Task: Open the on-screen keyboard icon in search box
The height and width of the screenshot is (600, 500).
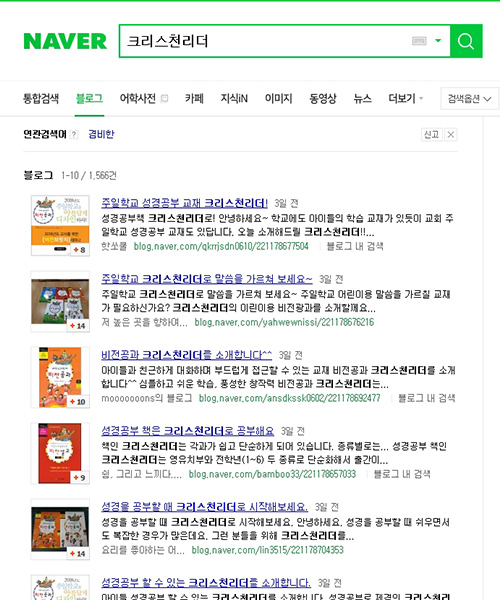Action: (419, 41)
